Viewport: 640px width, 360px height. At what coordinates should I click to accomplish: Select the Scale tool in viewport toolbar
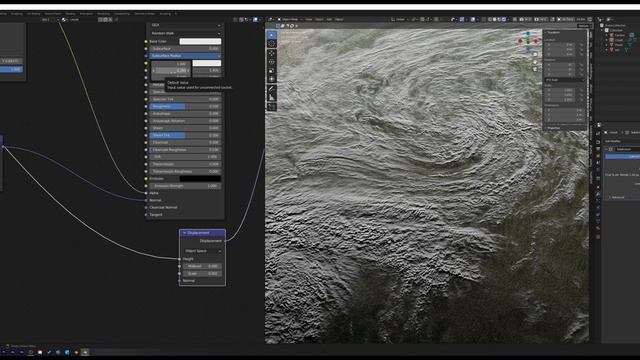[x=271, y=71]
